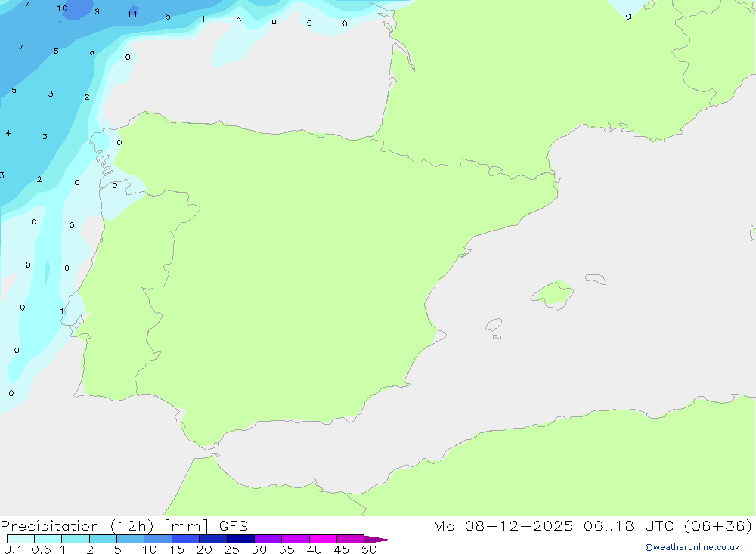The image size is (756, 554).
Task: Click the legend label '0.5'
Action: pyautogui.click(x=41, y=549)
